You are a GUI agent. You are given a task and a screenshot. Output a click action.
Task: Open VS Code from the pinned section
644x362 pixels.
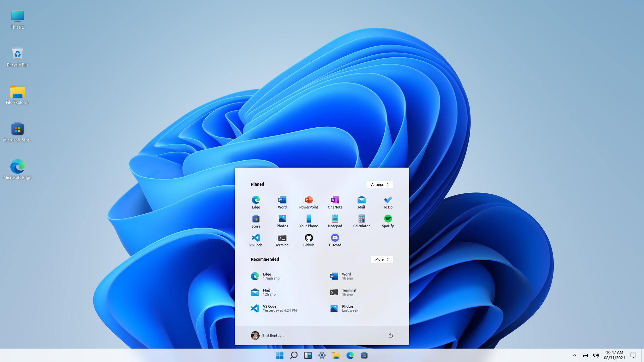[256, 240]
